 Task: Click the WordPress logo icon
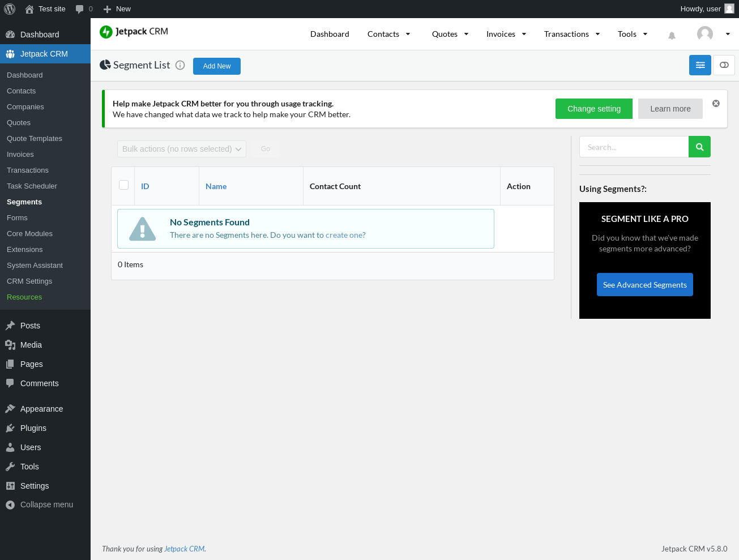[10, 9]
